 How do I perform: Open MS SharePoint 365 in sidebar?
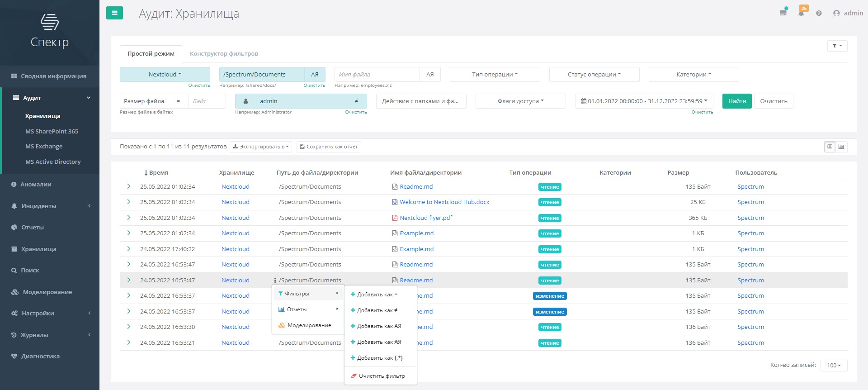coord(52,131)
